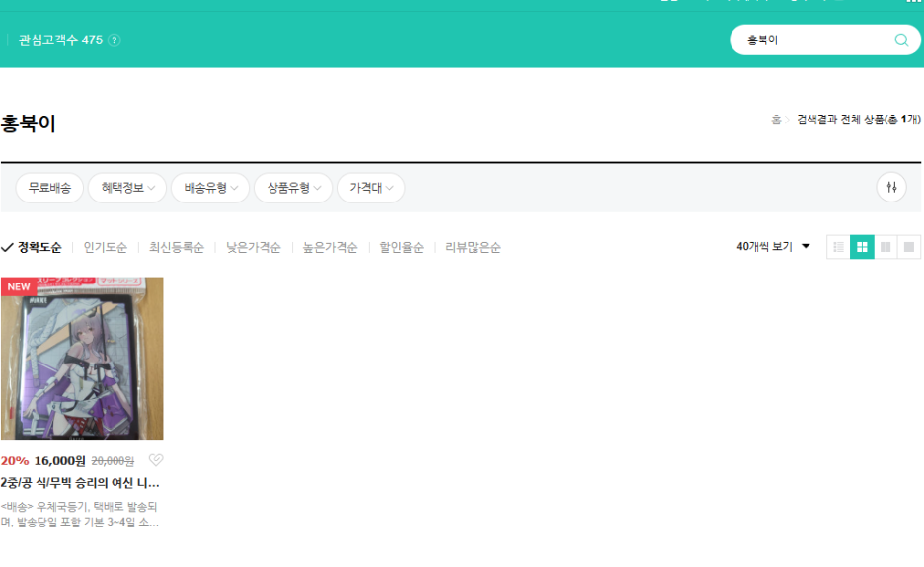Toggle the 무료배송 filter
The height and width of the screenshot is (567, 924).
point(49,188)
